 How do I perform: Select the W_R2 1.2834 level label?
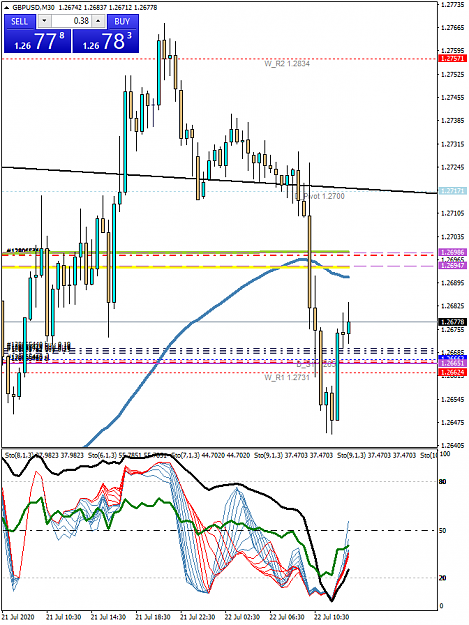click(287, 64)
